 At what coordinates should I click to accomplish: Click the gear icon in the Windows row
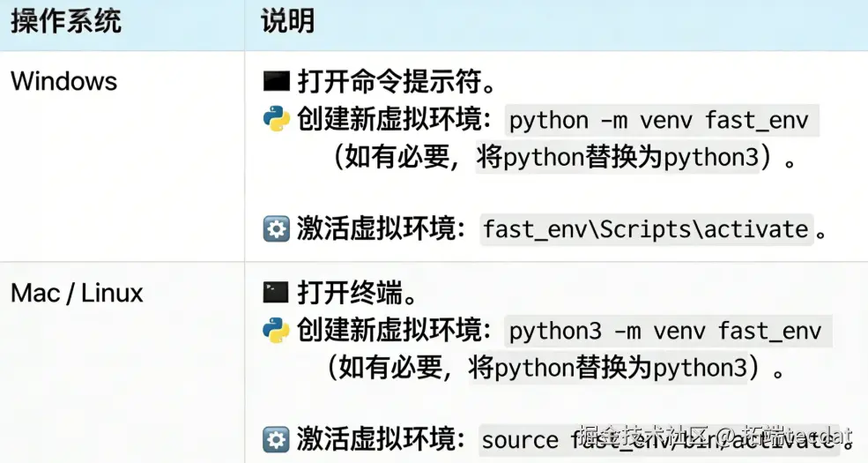pos(277,229)
